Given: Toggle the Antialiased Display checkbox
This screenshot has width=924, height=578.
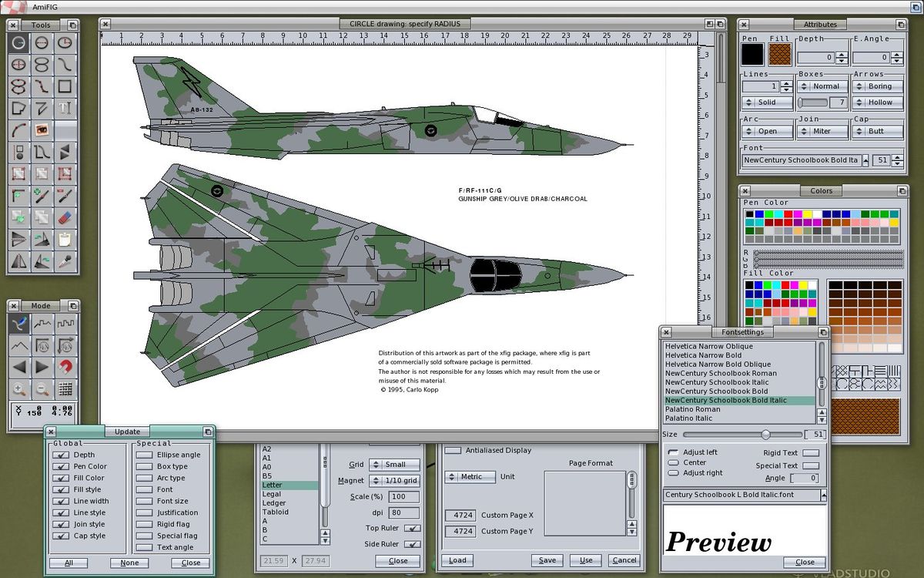Looking at the screenshot, I should pos(454,450).
